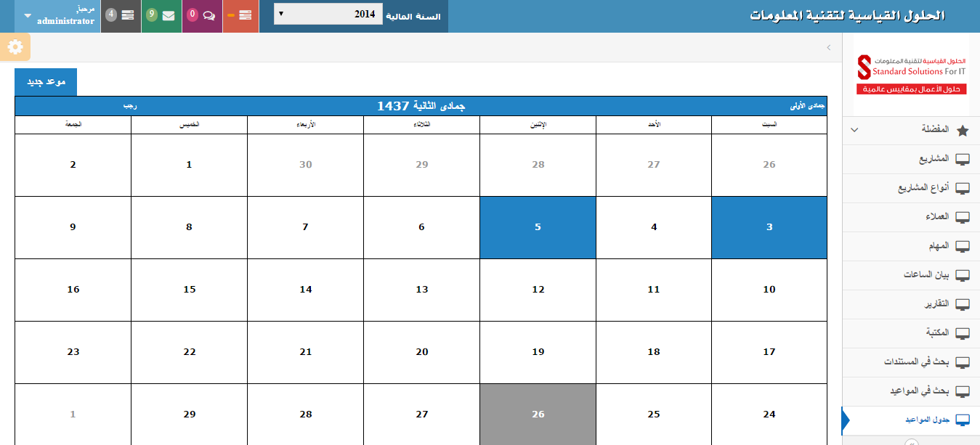Select the gray day 26 cell

pyautogui.click(x=538, y=415)
